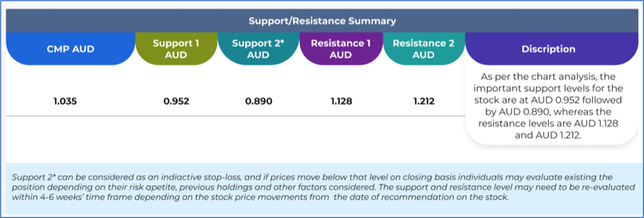Viewport: 644px width, 218px height.
Task: Click "AUD 1.212" in the description paragraph
Action: click(562, 134)
